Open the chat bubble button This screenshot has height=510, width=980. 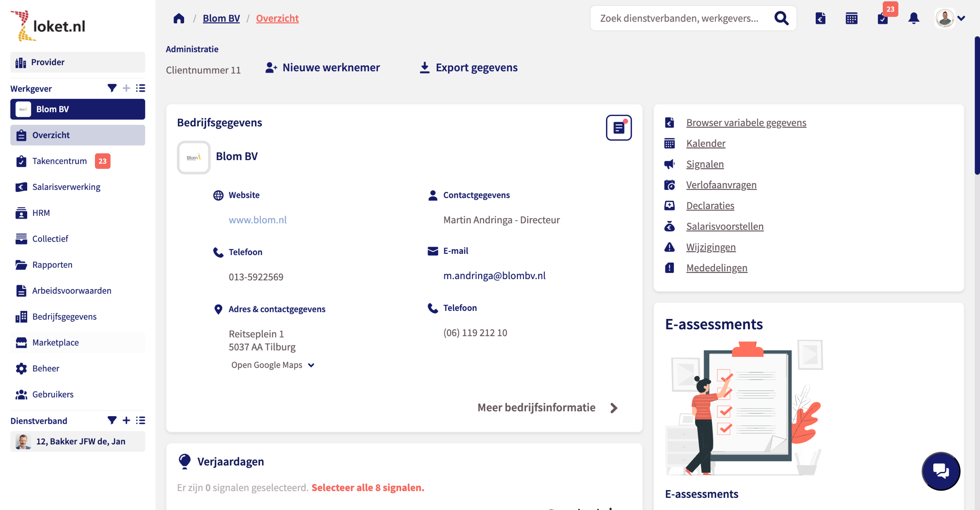(x=941, y=471)
